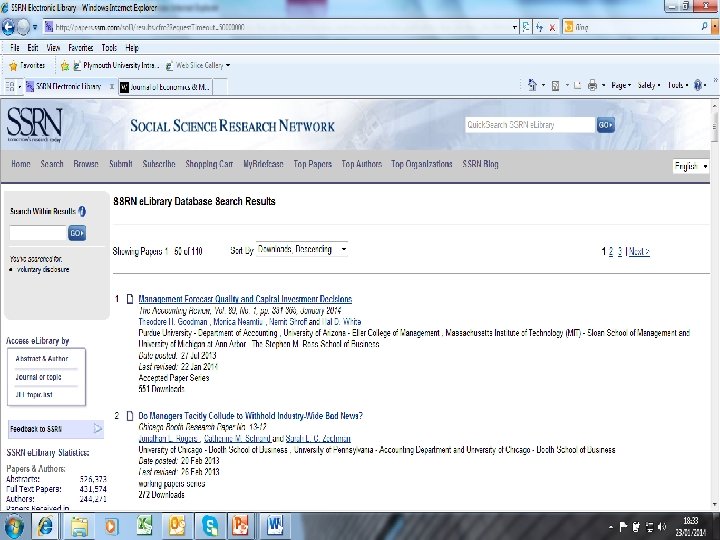Click the document icon beside result 1
This screenshot has width=720, height=540.
click(x=130, y=299)
